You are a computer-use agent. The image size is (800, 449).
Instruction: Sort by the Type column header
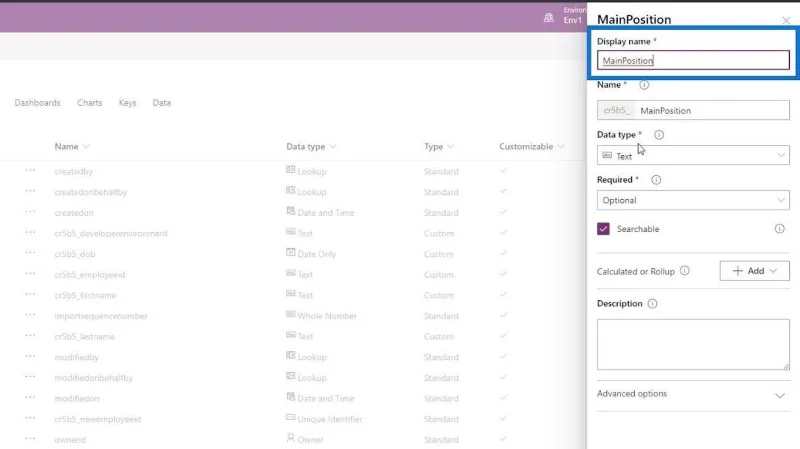438,146
